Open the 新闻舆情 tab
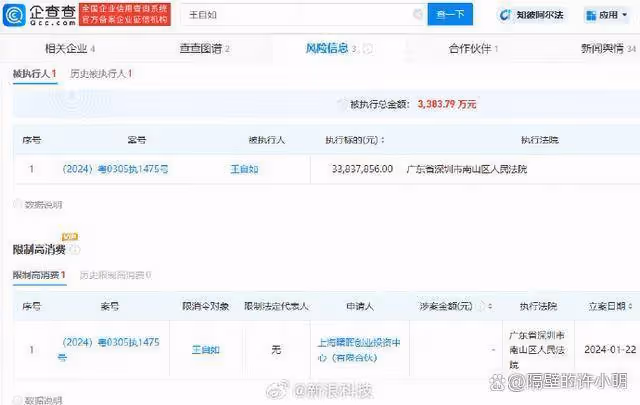 tap(608, 49)
